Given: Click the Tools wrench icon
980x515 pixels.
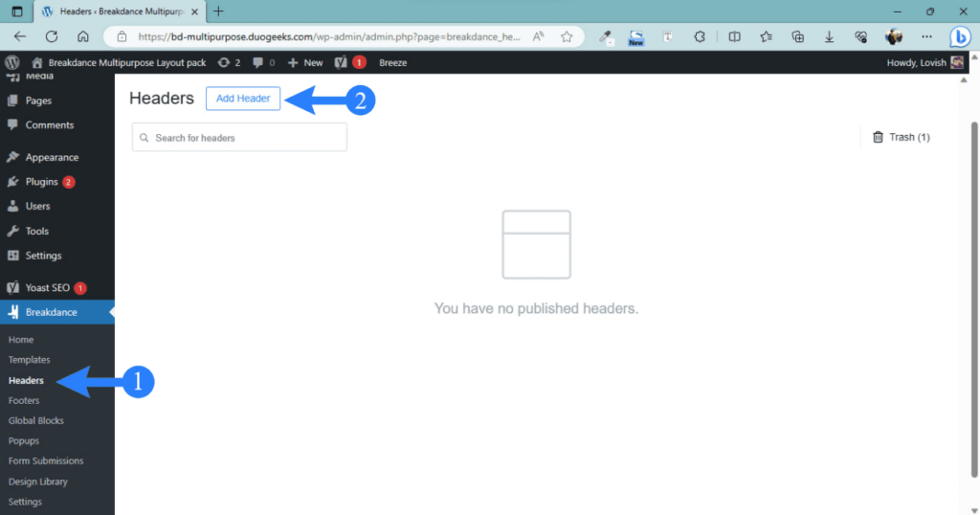Looking at the screenshot, I should [x=12, y=232].
